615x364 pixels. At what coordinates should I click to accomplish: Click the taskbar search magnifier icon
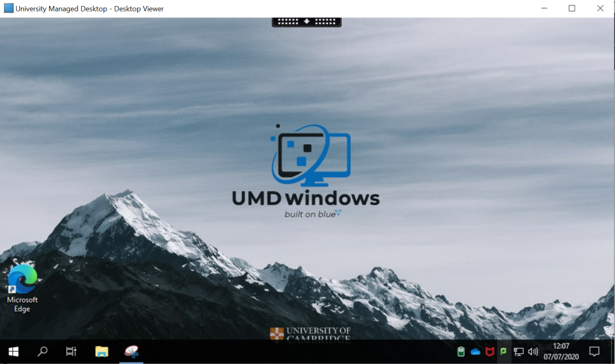pyautogui.click(x=43, y=351)
